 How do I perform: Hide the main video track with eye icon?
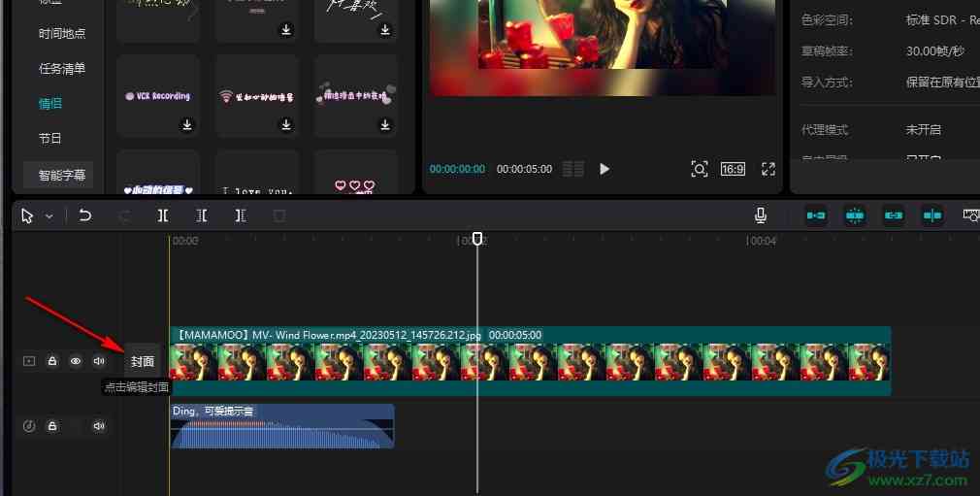[76, 361]
